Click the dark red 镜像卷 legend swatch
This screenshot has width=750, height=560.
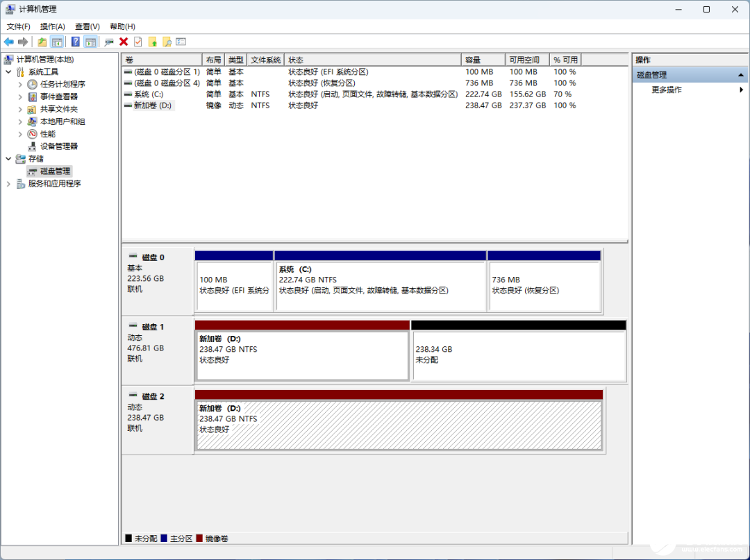[200, 538]
